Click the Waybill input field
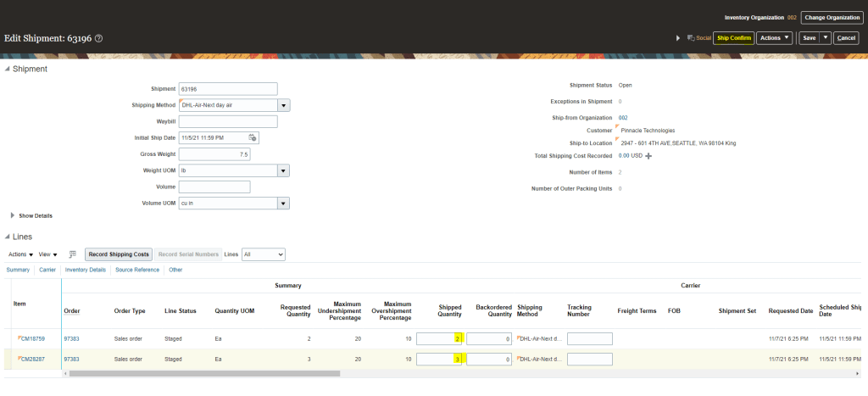Image resolution: width=868 pixels, height=396 pixels. (228, 121)
